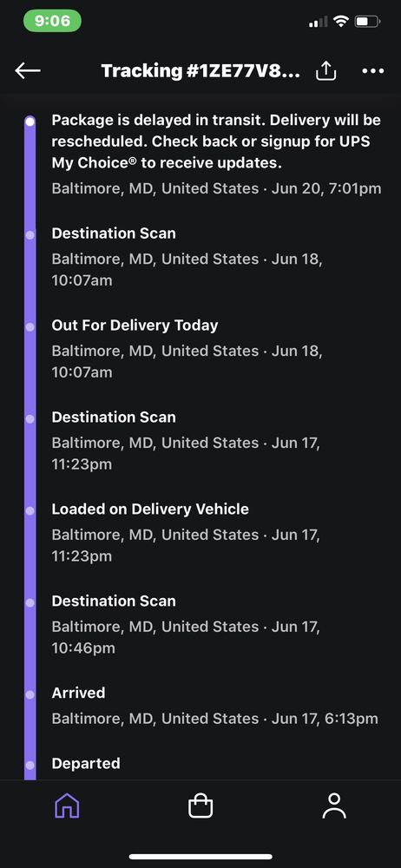
Task: Tap the delayed in transit timeline dot
Action: coord(30,121)
